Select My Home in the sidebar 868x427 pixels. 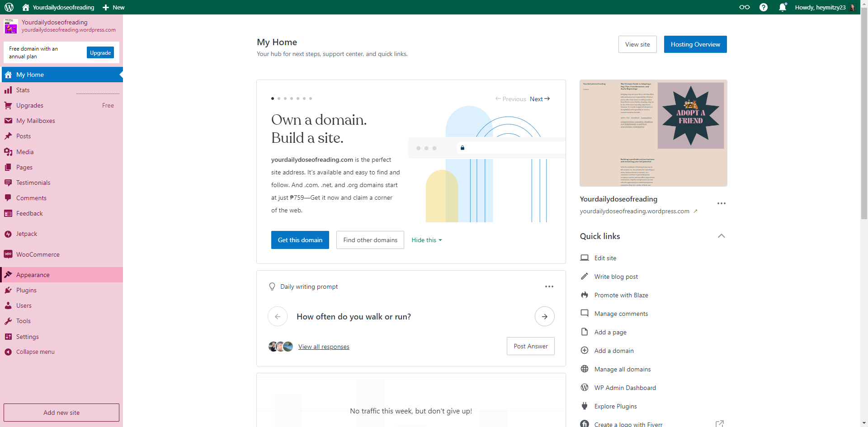[61, 75]
